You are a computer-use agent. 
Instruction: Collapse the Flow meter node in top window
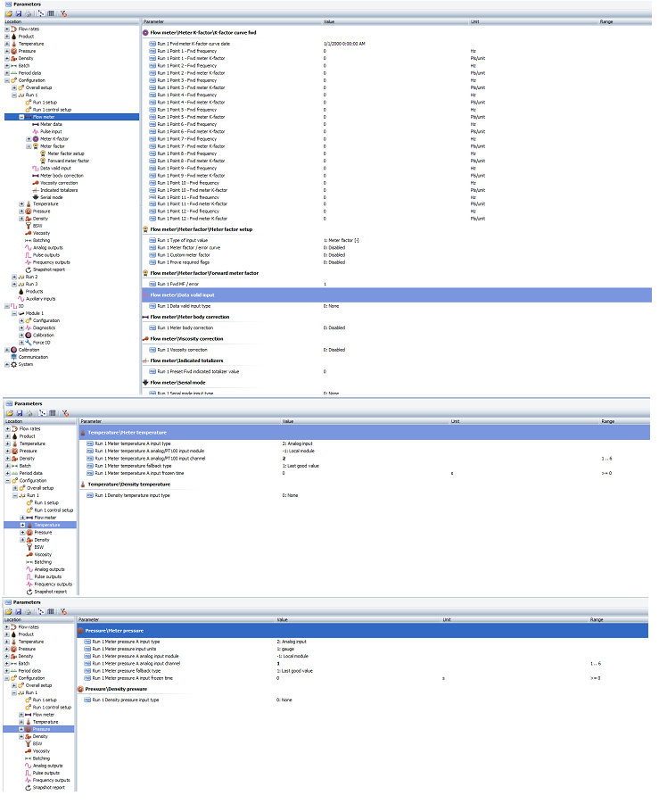pyautogui.click(x=21, y=117)
